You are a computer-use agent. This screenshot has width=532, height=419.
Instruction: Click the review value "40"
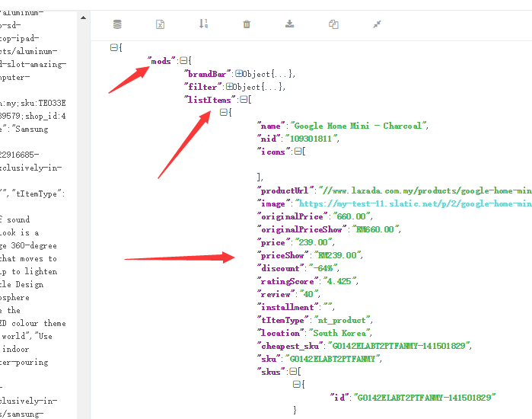(x=308, y=294)
